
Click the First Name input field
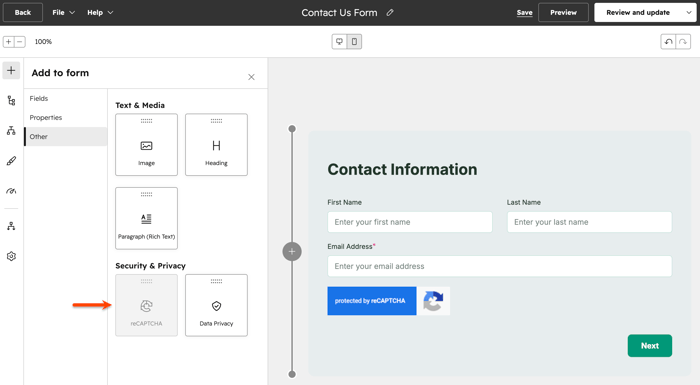click(410, 222)
